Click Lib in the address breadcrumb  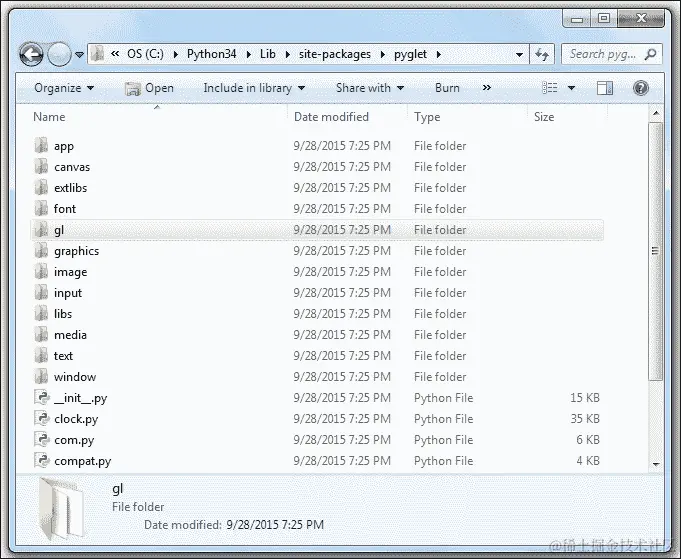click(x=268, y=54)
